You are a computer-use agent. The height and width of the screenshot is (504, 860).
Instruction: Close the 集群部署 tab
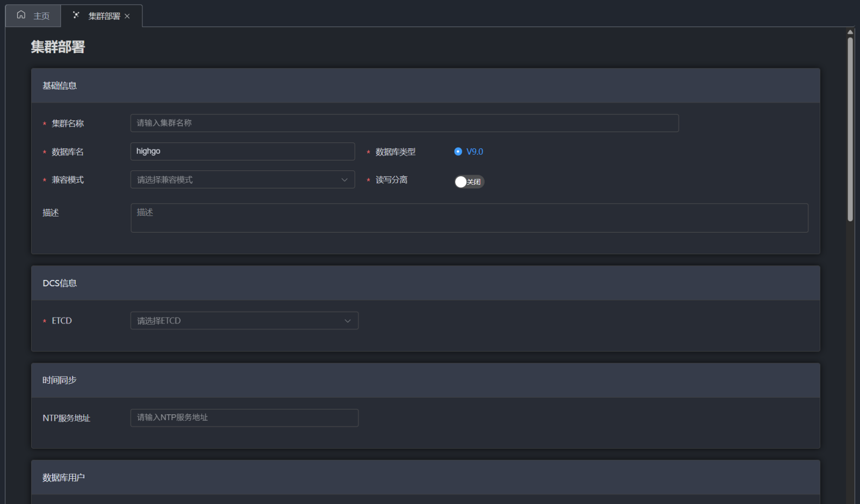[x=127, y=16]
